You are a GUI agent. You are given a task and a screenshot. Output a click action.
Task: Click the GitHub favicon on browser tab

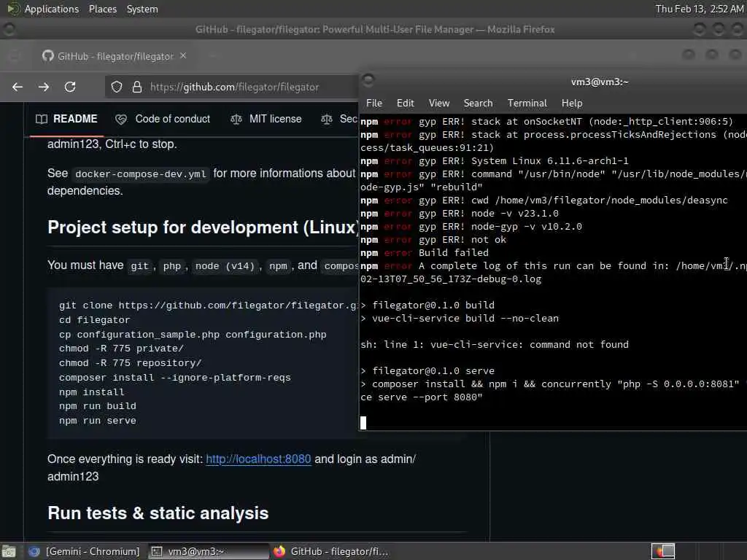click(47, 55)
